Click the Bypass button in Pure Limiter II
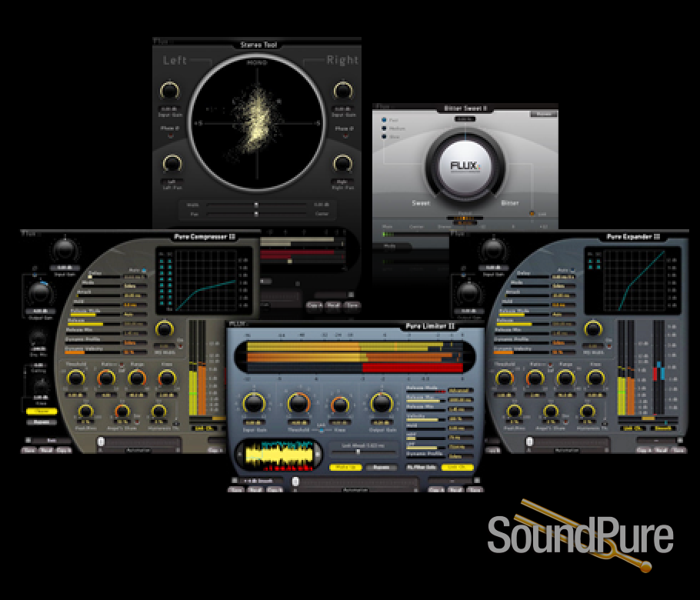Image resolution: width=700 pixels, height=600 pixels. pos(381,468)
